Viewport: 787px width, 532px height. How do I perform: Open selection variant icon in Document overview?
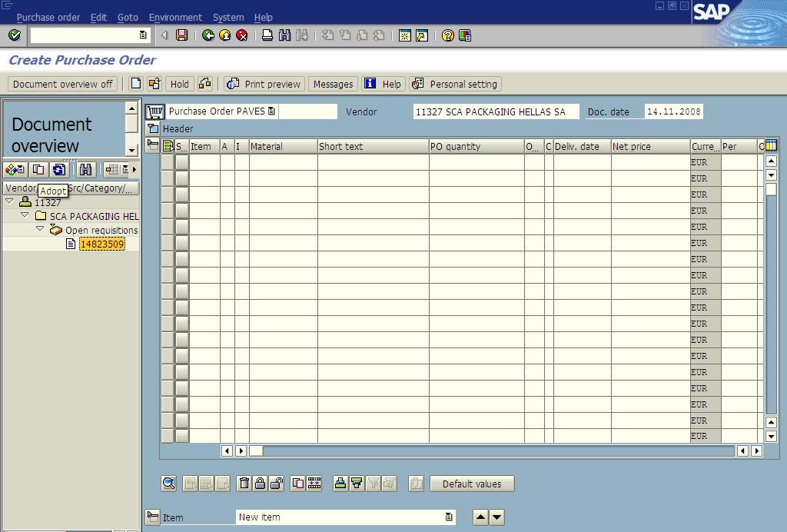[15, 170]
